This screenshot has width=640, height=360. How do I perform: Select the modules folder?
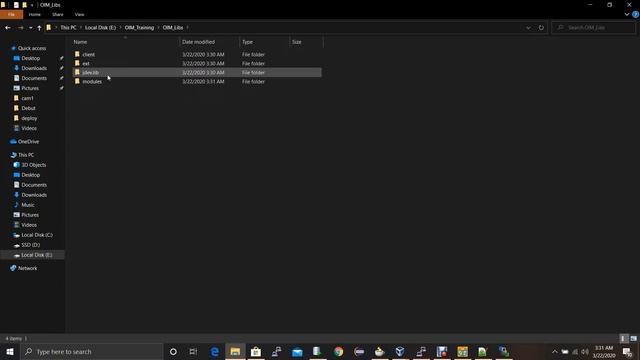tap(92, 82)
